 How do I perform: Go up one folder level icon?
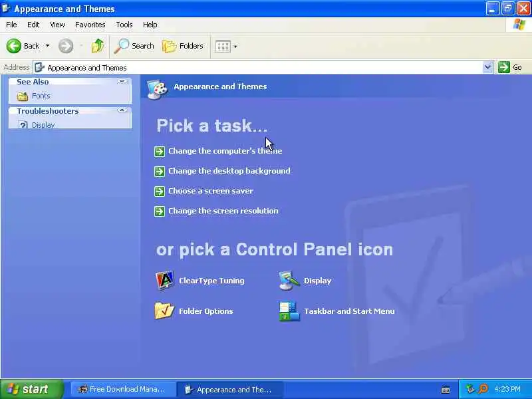pos(98,46)
